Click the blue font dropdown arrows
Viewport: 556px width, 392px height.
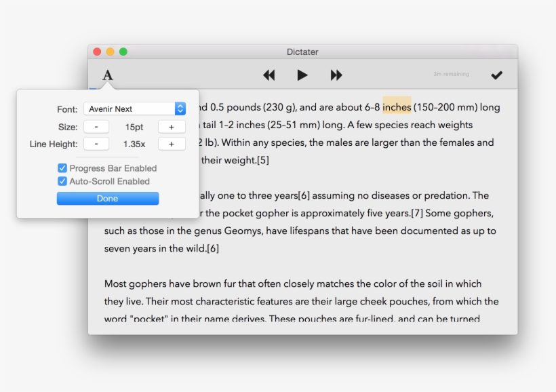(x=180, y=109)
